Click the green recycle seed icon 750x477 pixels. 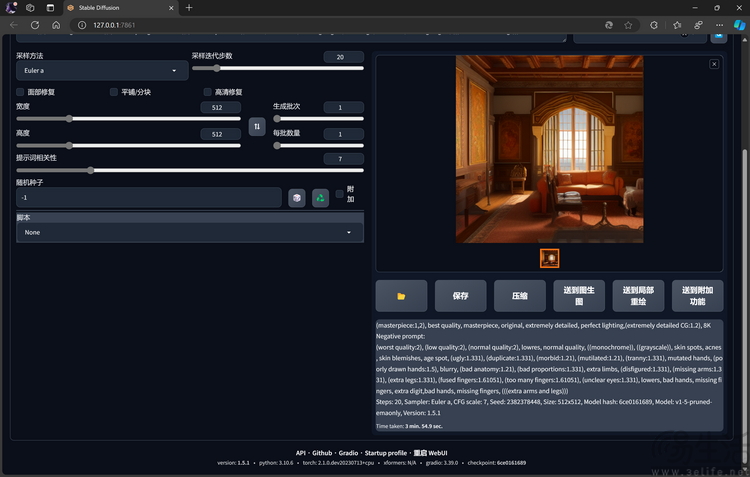pyautogui.click(x=320, y=198)
